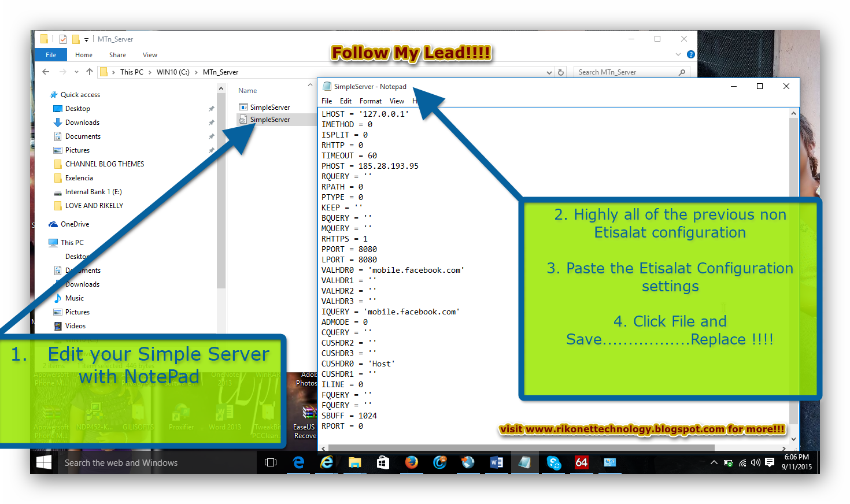Open Internal Bank 1 (E:) drive
Screen dimensions: 850x504
(x=93, y=192)
